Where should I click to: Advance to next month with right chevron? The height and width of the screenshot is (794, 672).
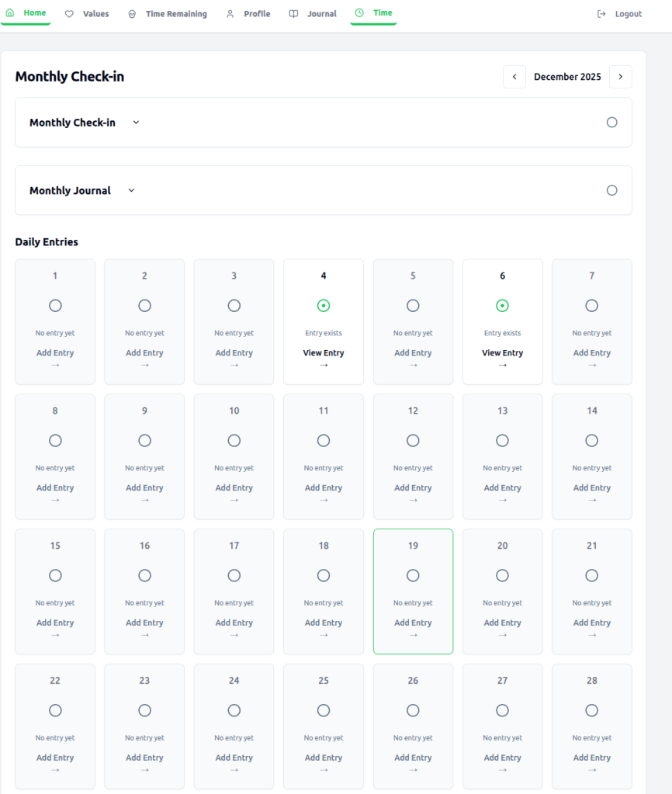point(620,77)
